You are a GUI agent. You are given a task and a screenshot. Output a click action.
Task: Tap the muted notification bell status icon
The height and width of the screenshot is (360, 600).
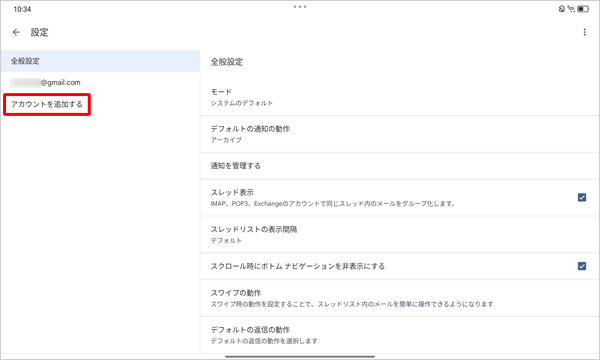point(562,9)
